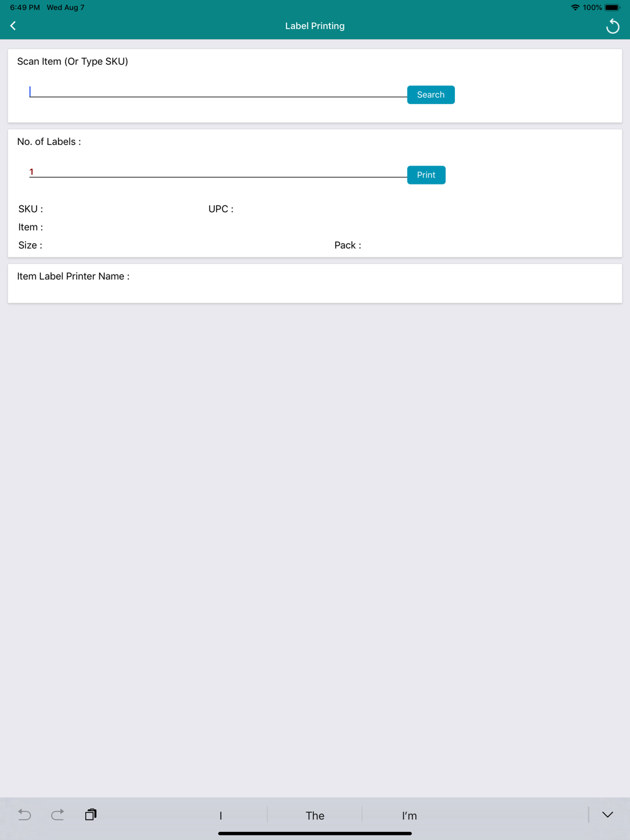Viewport: 630px width, 840px height.
Task: Check the Wi-Fi status icon
Action: pyautogui.click(x=575, y=8)
